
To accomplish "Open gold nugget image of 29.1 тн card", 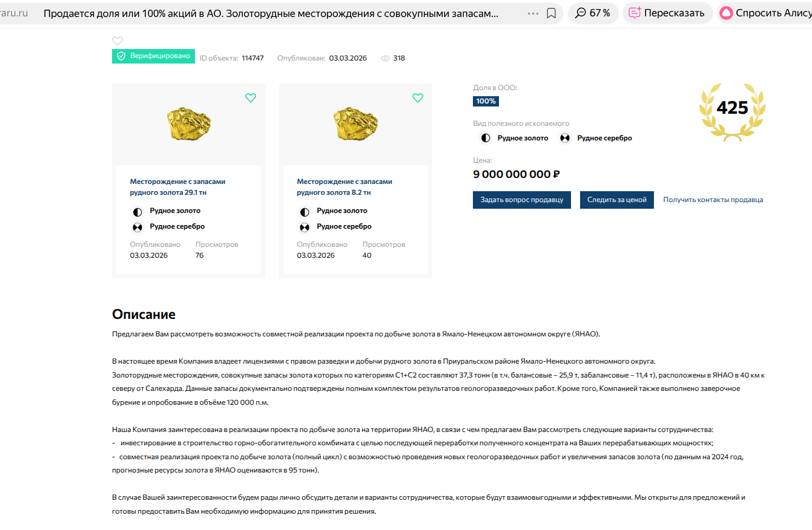I will point(188,123).
